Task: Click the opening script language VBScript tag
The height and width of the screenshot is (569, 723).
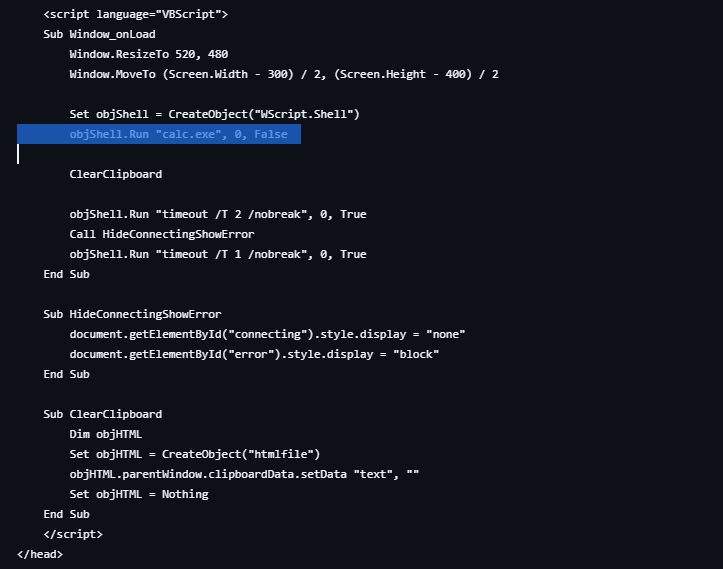Action: pos(136,14)
